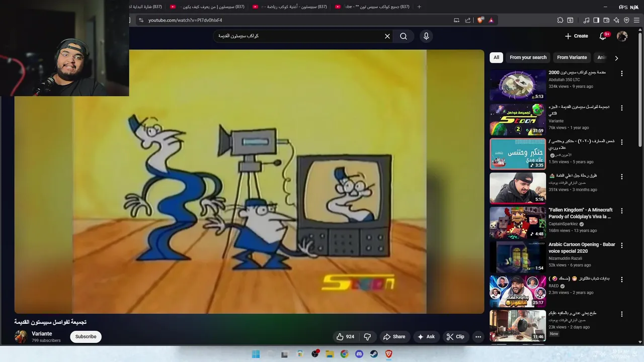This screenshot has height=362, width=644.
Task: Open the Brave Wallet icon
Action: [606, 20]
